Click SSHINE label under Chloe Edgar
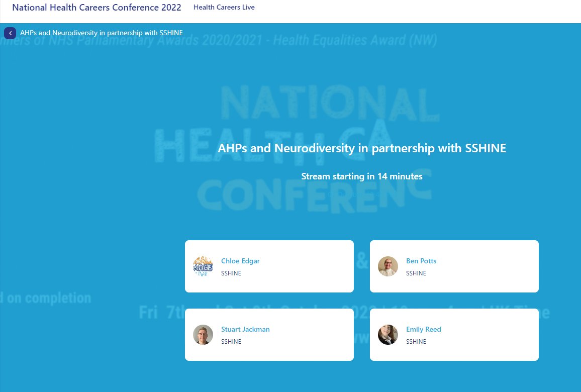This screenshot has height=392, width=581. pyautogui.click(x=231, y=273)
